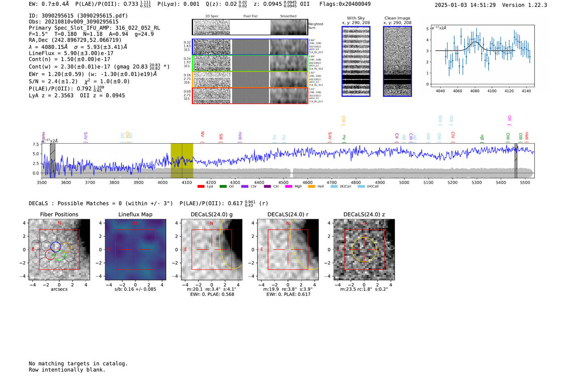The image size is (576, 392).
Task: Open the DECaLS(24.0) g image
Action: click(211, 250)
